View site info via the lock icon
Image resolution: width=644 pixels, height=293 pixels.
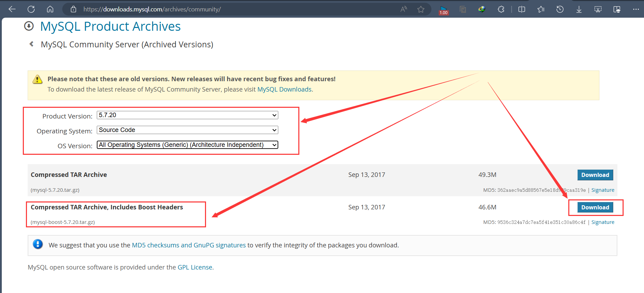click(x=73, y=9)
